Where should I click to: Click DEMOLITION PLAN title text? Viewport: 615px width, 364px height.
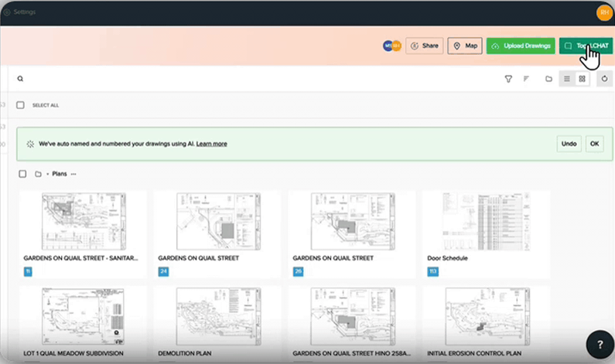[185, 353]
